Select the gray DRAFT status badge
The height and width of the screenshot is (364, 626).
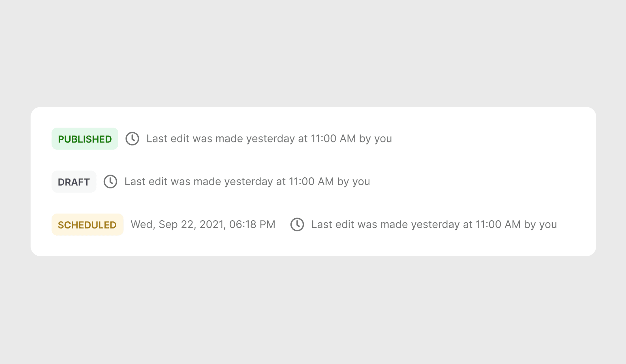click(74, 182)
